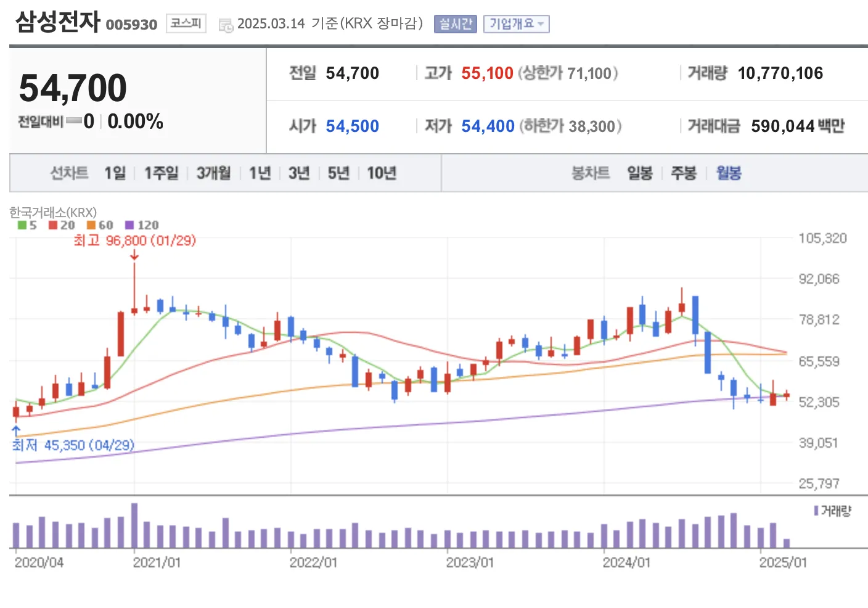The image size is (868, 608).
Task: Click the 2023/01 x-axis label
Action: (470, 562)
